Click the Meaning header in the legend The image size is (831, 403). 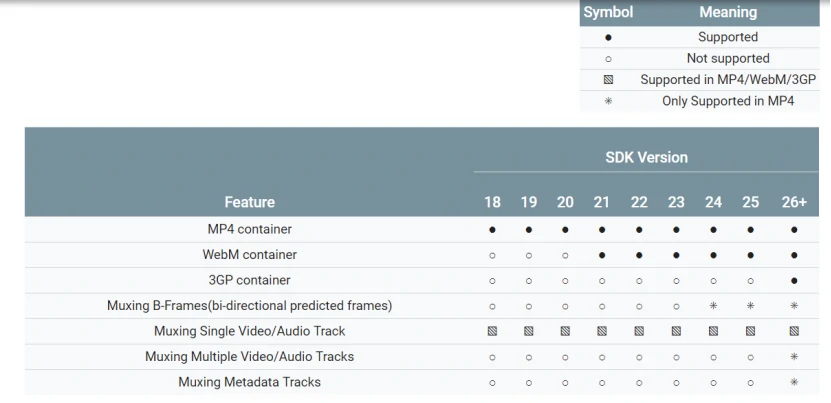pyautogui.click(x=727, y=12)
